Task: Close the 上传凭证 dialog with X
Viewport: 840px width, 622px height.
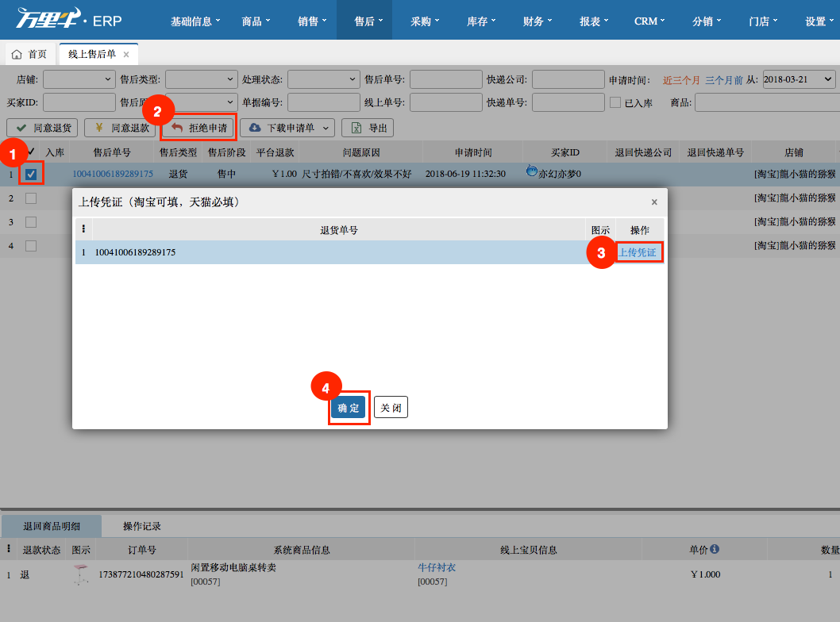Action: (x=654, y=202)
